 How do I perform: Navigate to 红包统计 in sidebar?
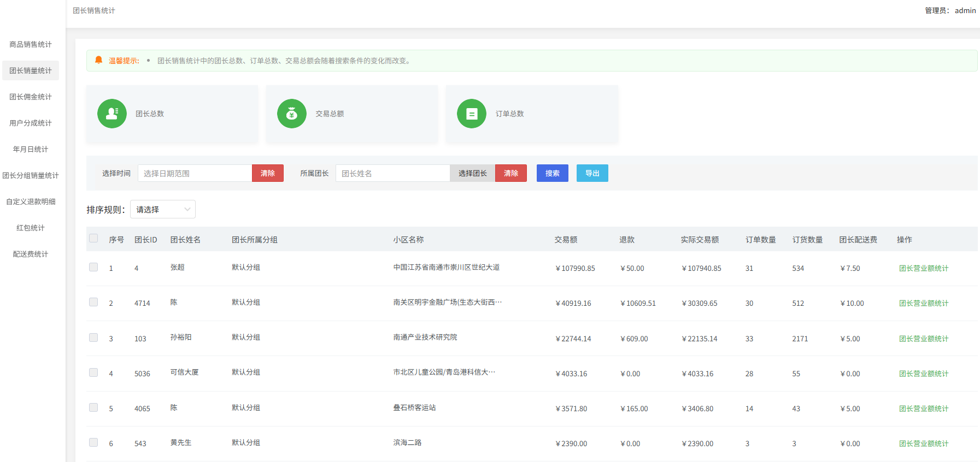pos(31,228)
